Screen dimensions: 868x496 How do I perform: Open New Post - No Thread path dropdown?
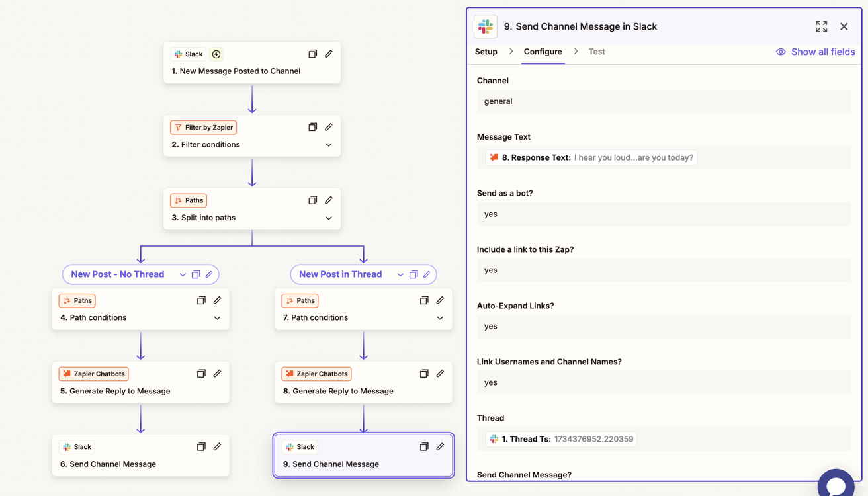pos(183,274)
